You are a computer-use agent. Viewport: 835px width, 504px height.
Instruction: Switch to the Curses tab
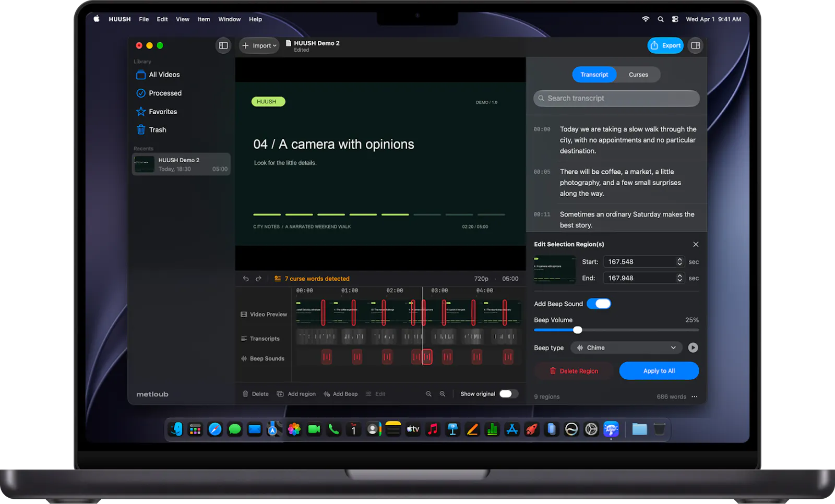point(638,75)
